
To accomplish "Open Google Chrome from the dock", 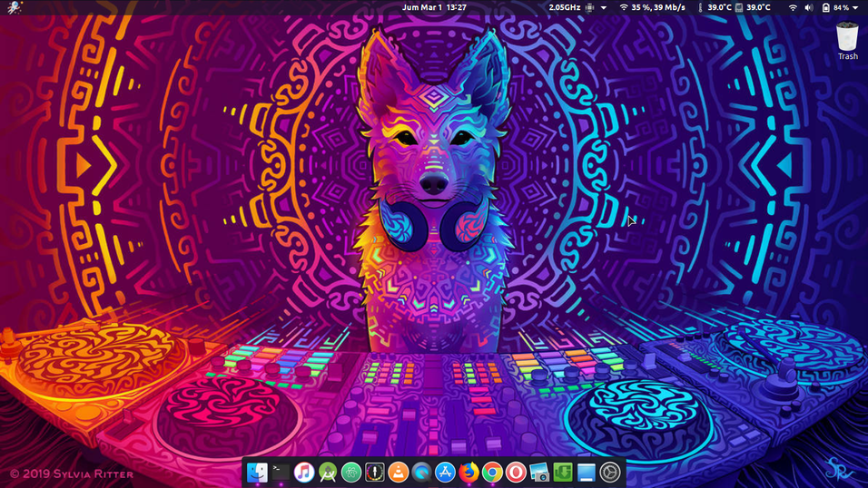I will click(492, 473).
